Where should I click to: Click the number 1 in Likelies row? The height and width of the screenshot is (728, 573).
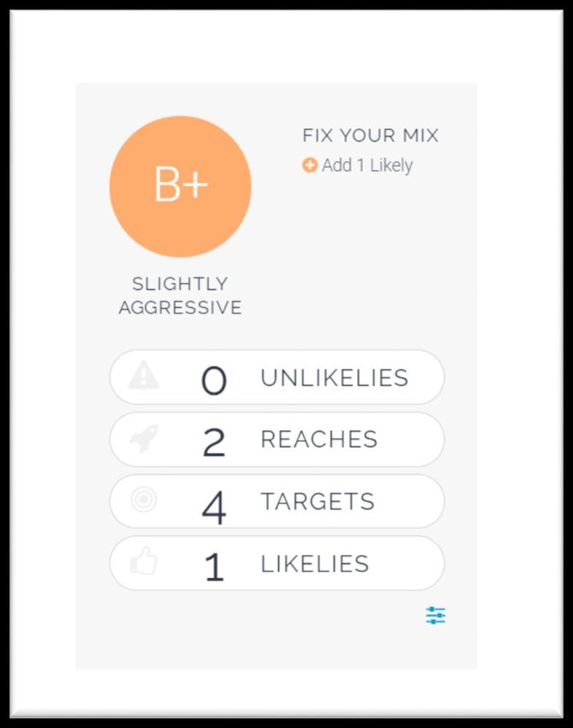[214, 567]
